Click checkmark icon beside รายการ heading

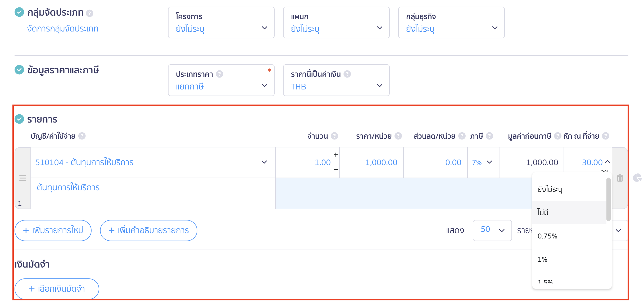click(x=19, y=119)
